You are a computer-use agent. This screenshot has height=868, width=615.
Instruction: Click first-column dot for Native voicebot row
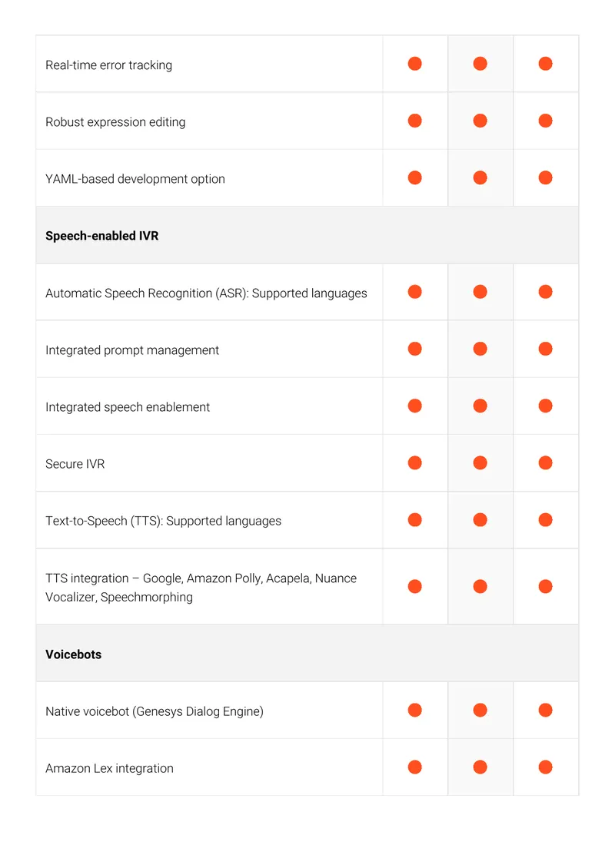[414, 711]
